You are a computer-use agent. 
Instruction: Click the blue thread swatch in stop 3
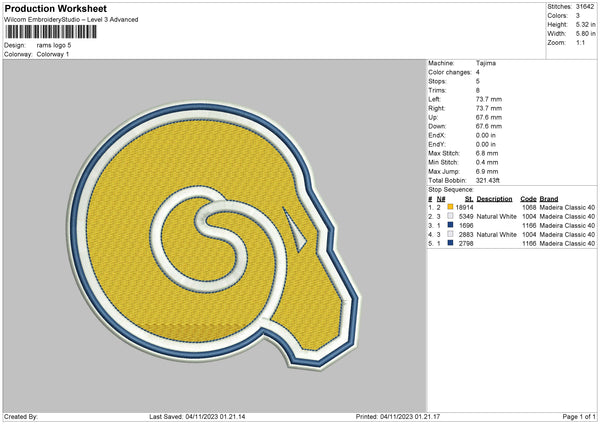point(451,225)
